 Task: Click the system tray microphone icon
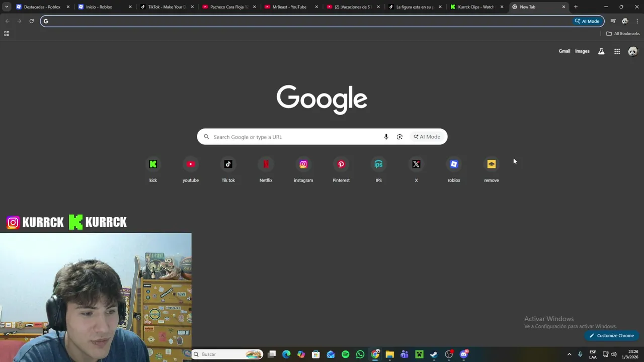[x=580, y=354]
